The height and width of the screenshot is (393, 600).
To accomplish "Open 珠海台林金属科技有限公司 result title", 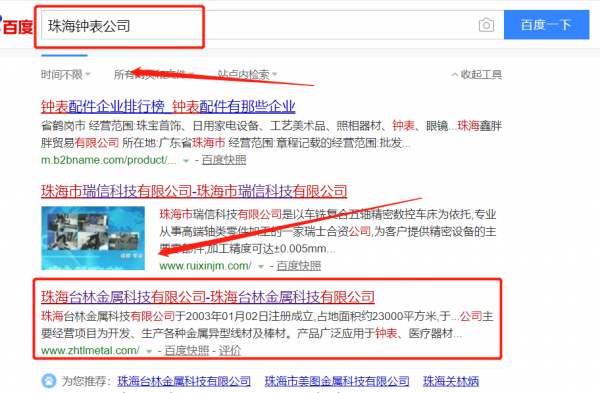I will [x=208, y=297].
